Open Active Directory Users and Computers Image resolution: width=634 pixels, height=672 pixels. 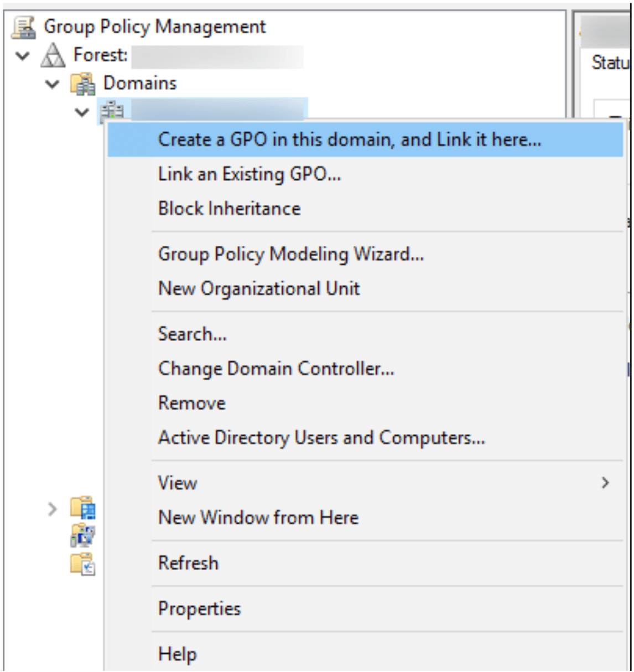pyautogui.click(x=365, y=438)
